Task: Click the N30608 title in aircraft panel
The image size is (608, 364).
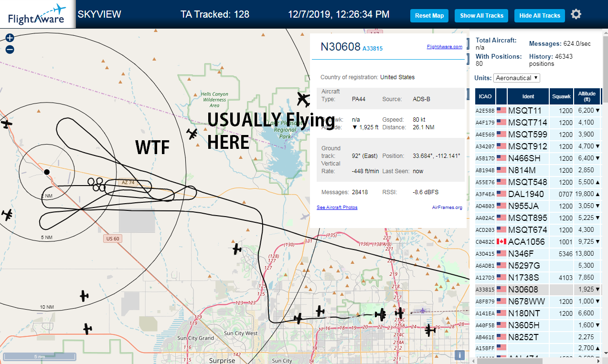Action: point(340,47)
